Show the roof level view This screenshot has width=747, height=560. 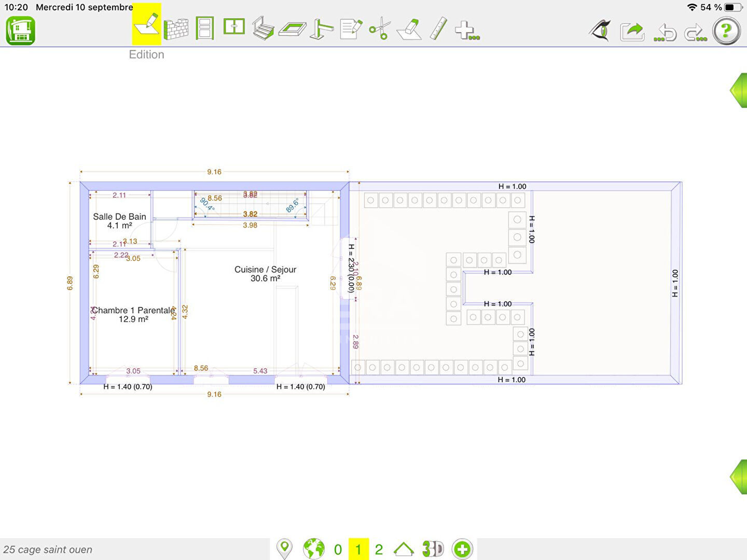pos(404,549)
